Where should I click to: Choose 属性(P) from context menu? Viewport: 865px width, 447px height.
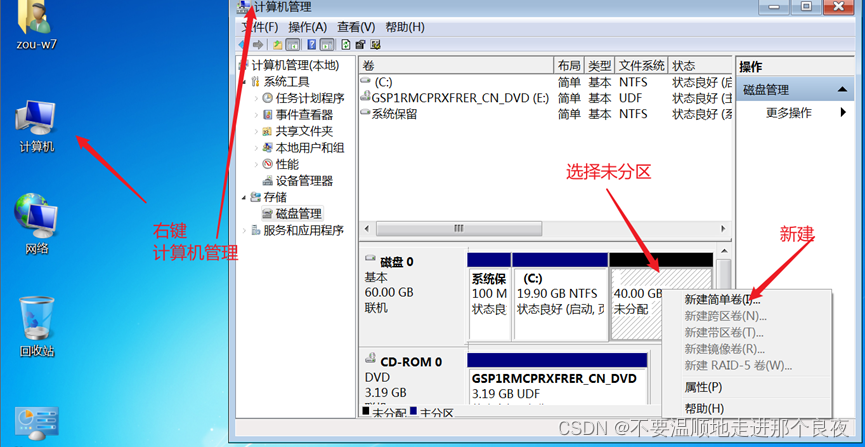746,387
